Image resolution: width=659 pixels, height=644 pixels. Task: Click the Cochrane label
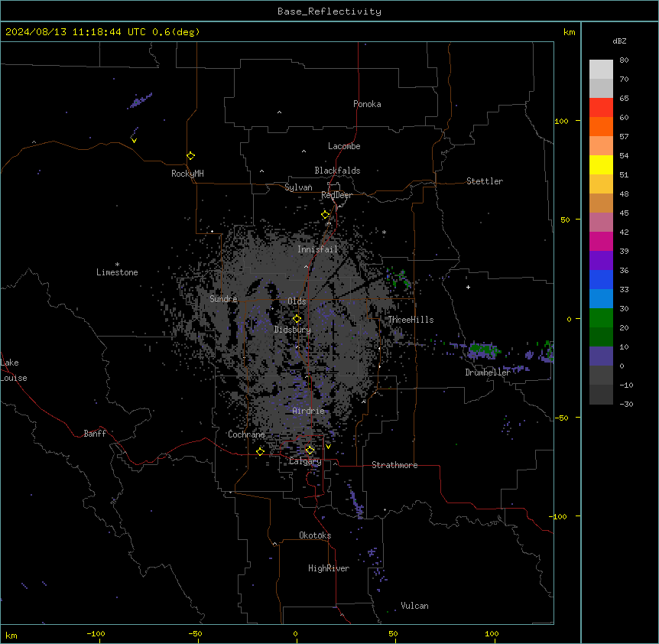coord(246,434)
